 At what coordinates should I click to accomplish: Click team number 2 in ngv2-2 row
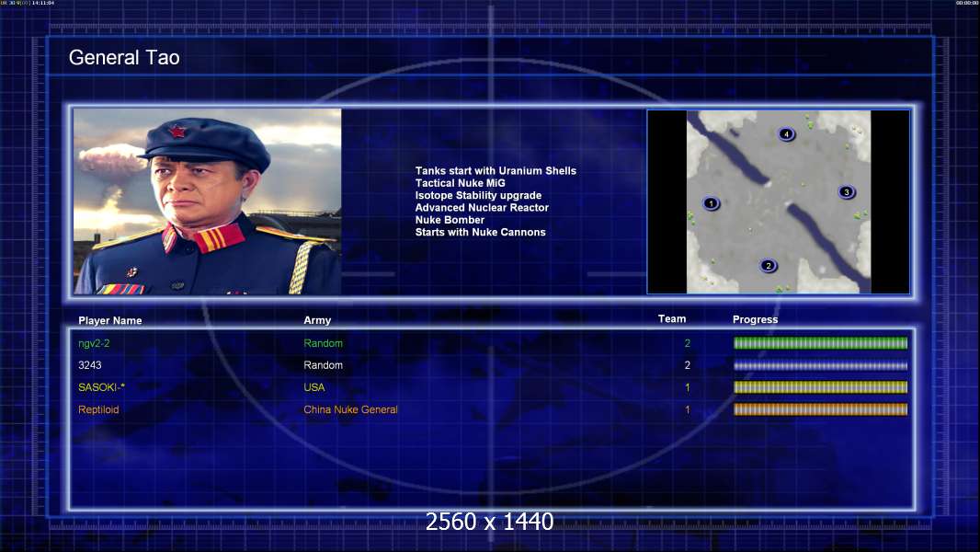point(688,343)
